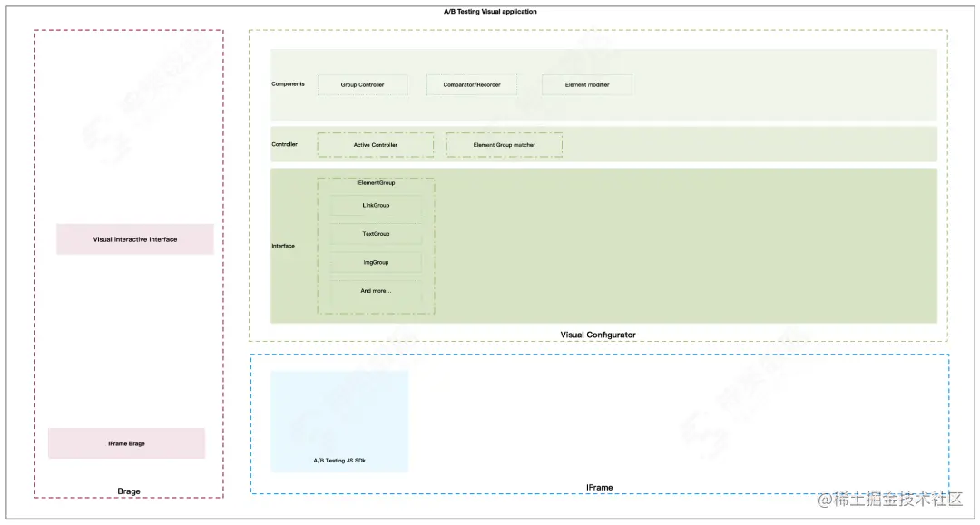This screenshot has height=525, width=980.
Task: Click the IFrame caption text
Action: click(x=600, y=488)
